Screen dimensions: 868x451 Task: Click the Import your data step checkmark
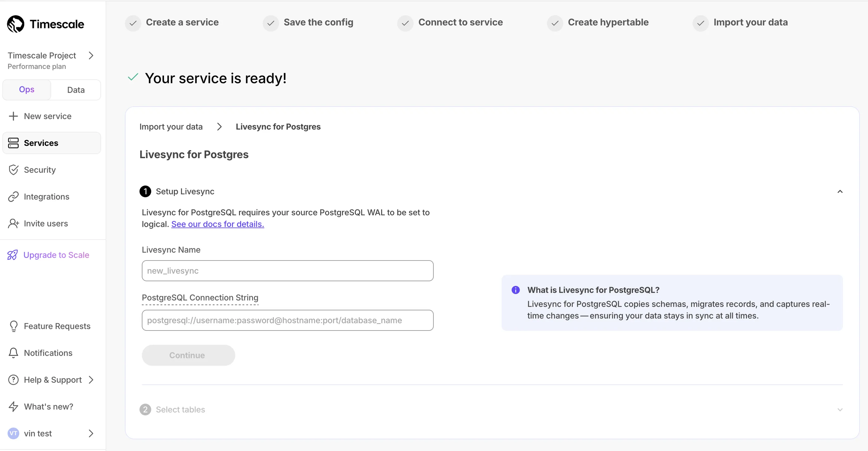(700, 23)
